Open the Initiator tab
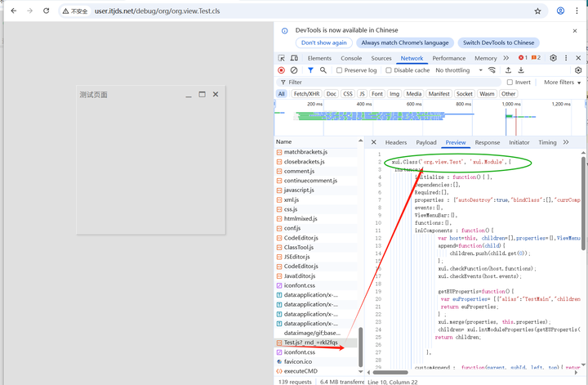This screenshot has width=588, height=385. tap(519, 142)
